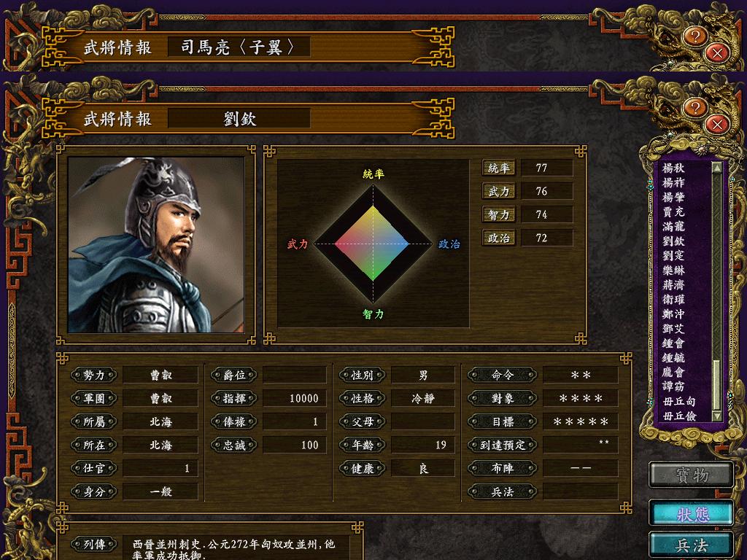The height and width of the screenshot is (560, 747).
Task: Open the 兵法 tab
Action: (x=692, y=545)
